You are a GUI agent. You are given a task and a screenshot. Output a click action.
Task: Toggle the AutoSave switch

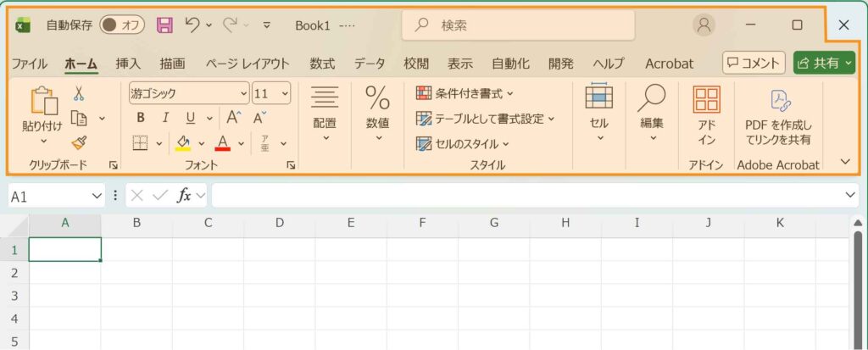122,25
